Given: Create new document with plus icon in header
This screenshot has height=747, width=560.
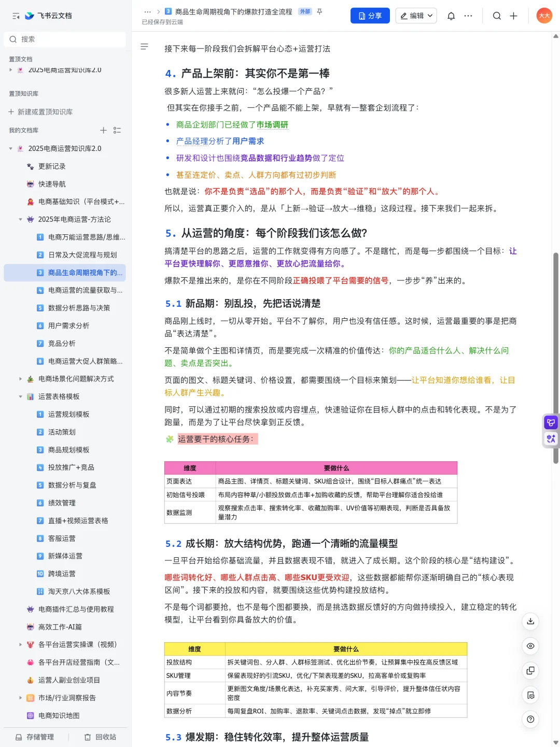Looking at the screenshot, I should [x=513, y=16].
